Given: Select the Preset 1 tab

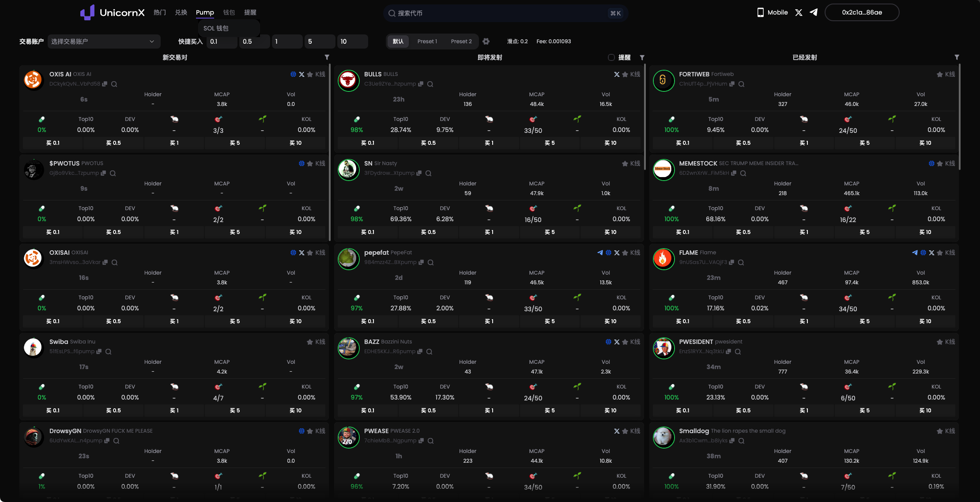Looking at the screenshot, I should (x=427, y=42).
